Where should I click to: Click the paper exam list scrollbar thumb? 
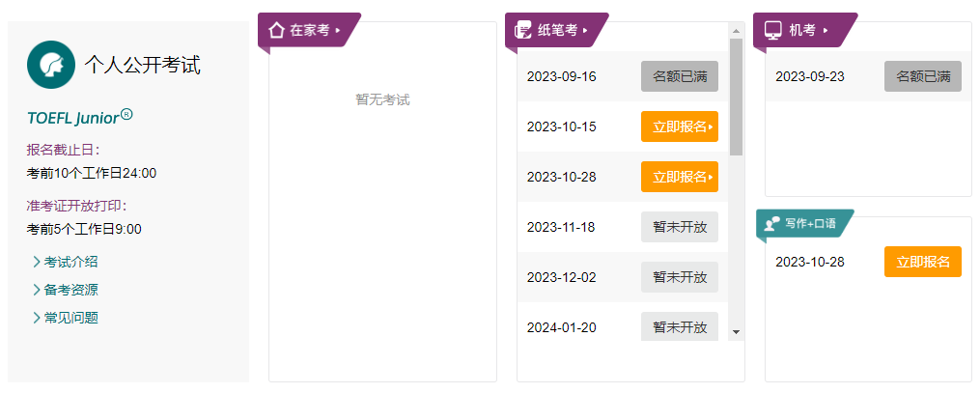pyautogui.click(x=736, y=97)
